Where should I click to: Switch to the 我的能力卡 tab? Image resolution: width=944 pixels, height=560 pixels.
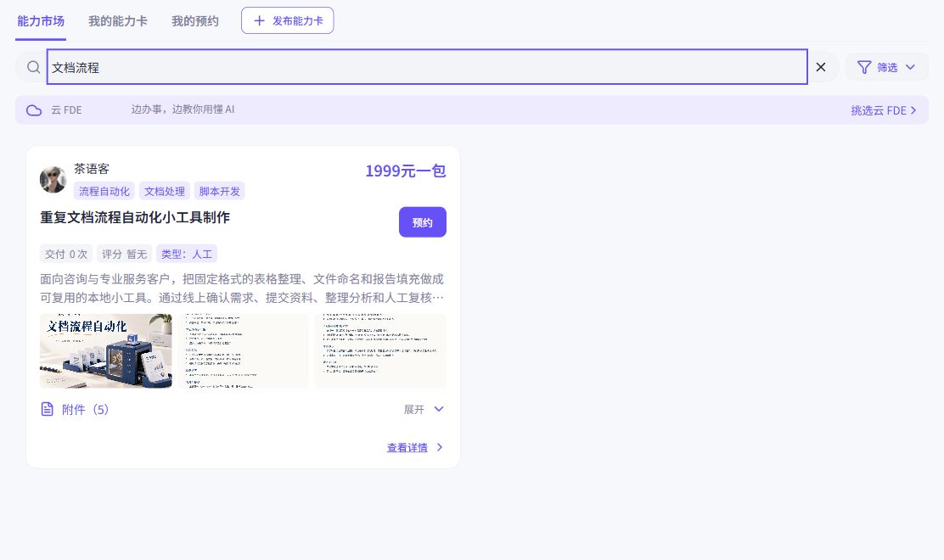(x=117, y=21)
